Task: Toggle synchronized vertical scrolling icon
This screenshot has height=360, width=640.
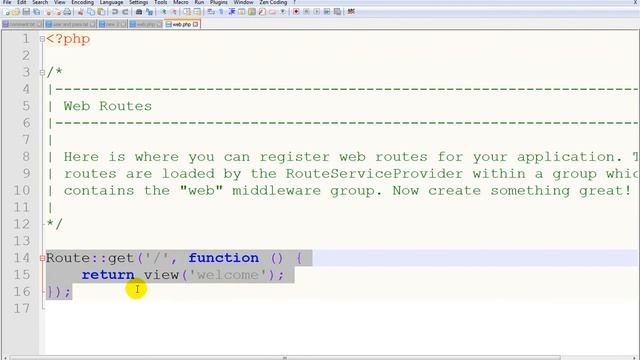Action: pyautogui.click(x=187, y=12)
